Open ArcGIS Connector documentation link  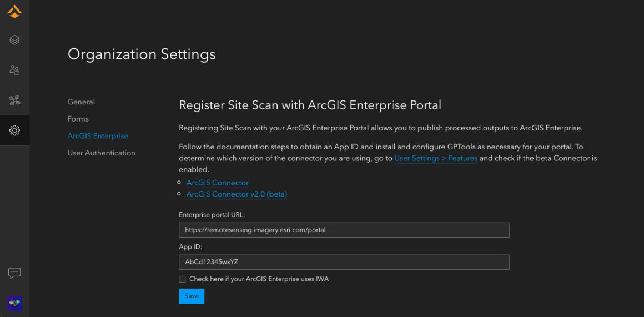click(x=217, y=183)
